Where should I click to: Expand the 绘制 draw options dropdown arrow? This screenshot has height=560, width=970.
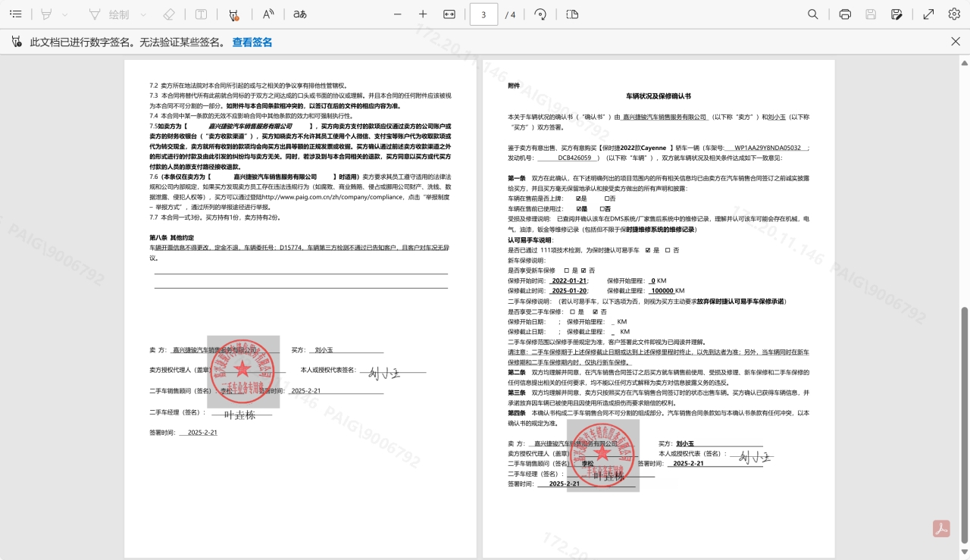click(144, 14)
